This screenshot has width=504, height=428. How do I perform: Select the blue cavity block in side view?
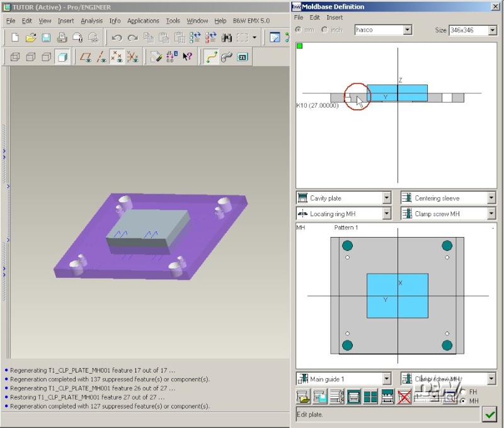(x=398, y=93)
